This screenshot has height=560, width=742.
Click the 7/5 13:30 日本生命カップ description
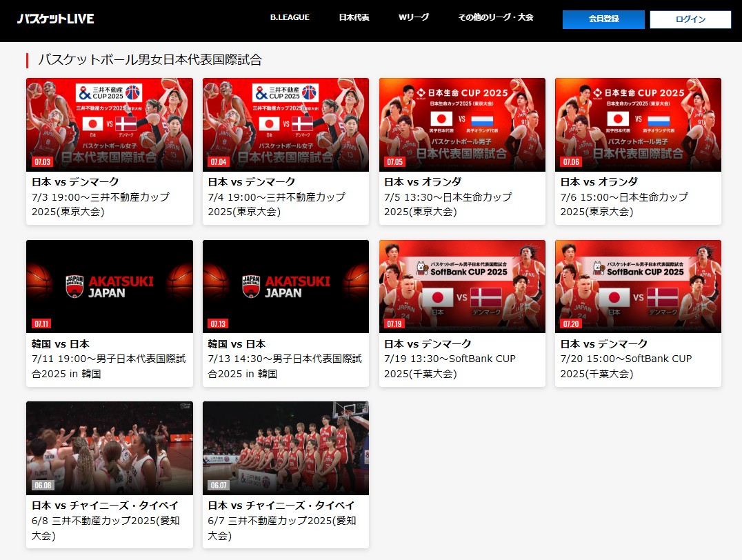(448, 205)
